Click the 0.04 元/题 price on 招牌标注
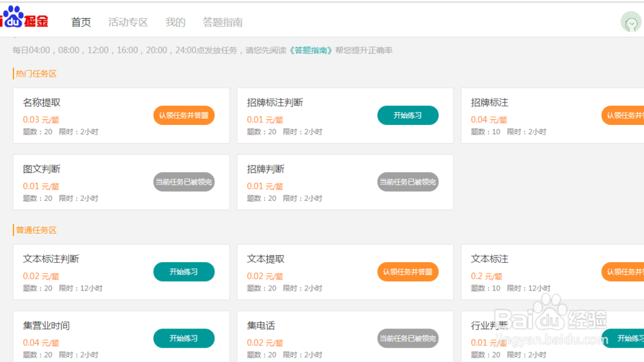The width and height of the screenshot is (644, 362). click(x=489, y=120)
